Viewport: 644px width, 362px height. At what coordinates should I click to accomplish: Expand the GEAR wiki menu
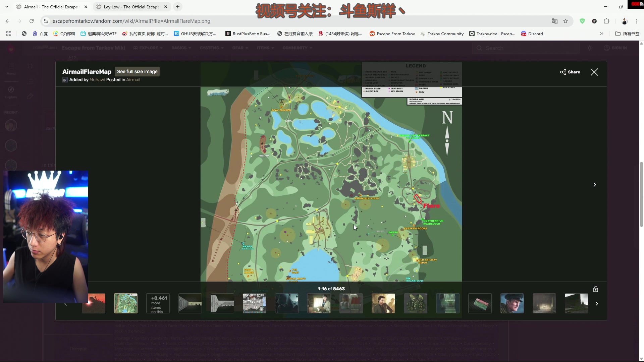tap(240, 48)
